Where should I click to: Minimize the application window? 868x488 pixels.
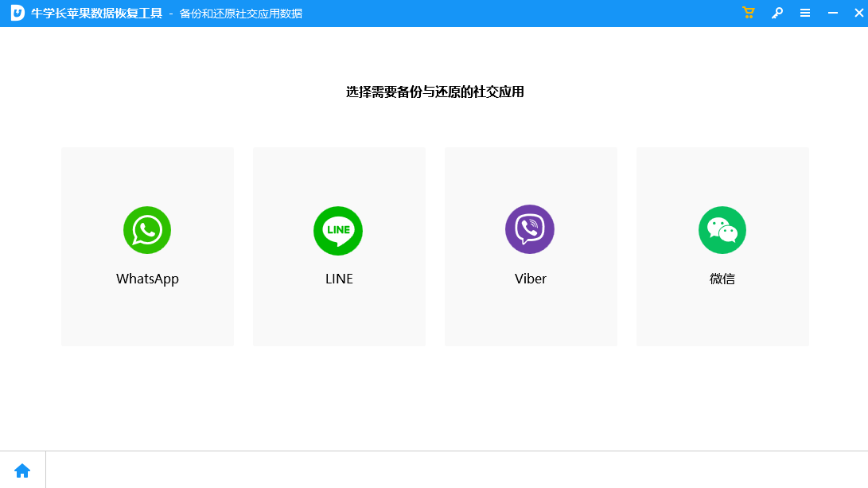click(833, 13)
